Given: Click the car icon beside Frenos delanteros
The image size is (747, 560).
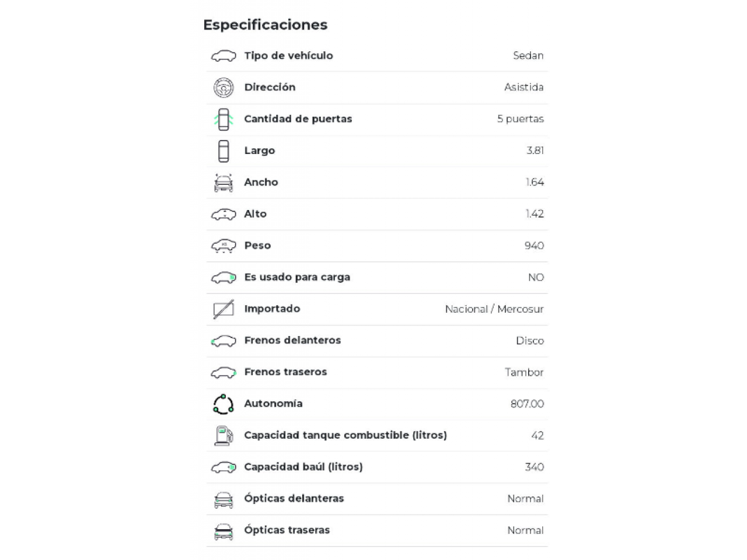Looking at the screenshot, I should [224, 341].
